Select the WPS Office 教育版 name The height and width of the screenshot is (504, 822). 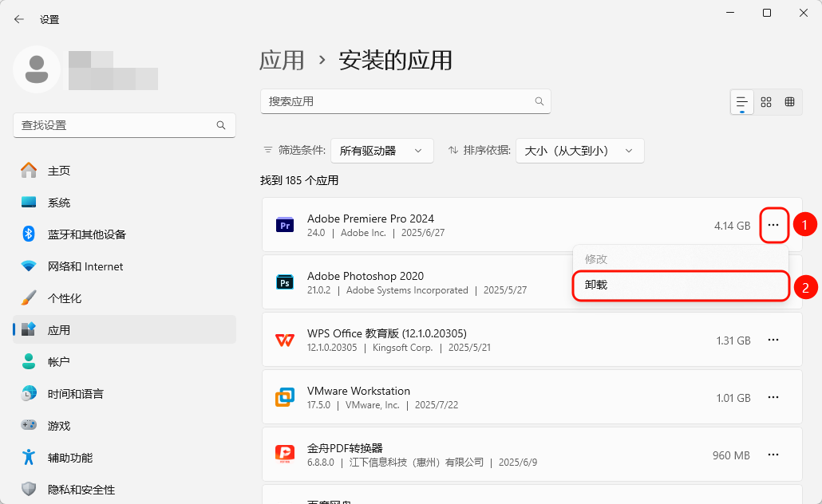coord(387,333)
